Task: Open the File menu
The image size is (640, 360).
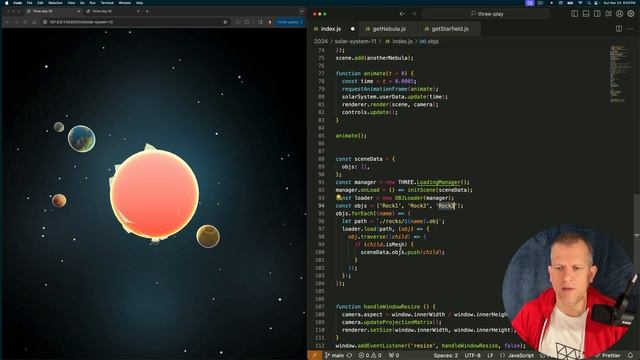Action: point(29,3)
